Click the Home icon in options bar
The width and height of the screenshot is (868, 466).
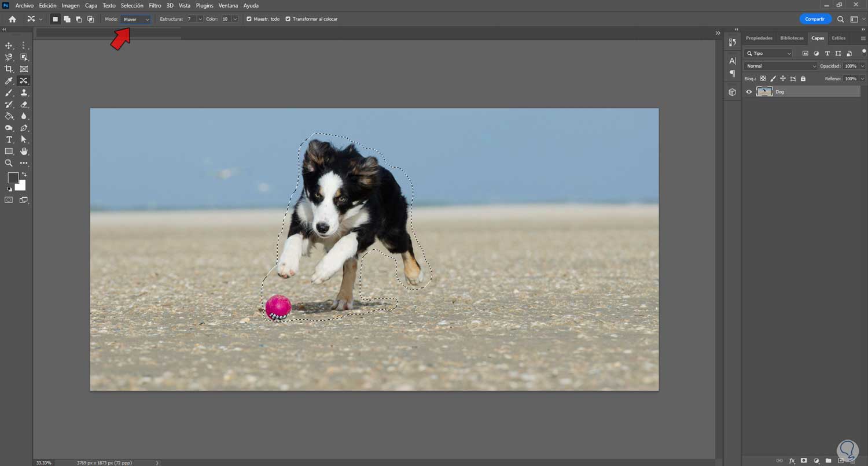click(12, 19)
